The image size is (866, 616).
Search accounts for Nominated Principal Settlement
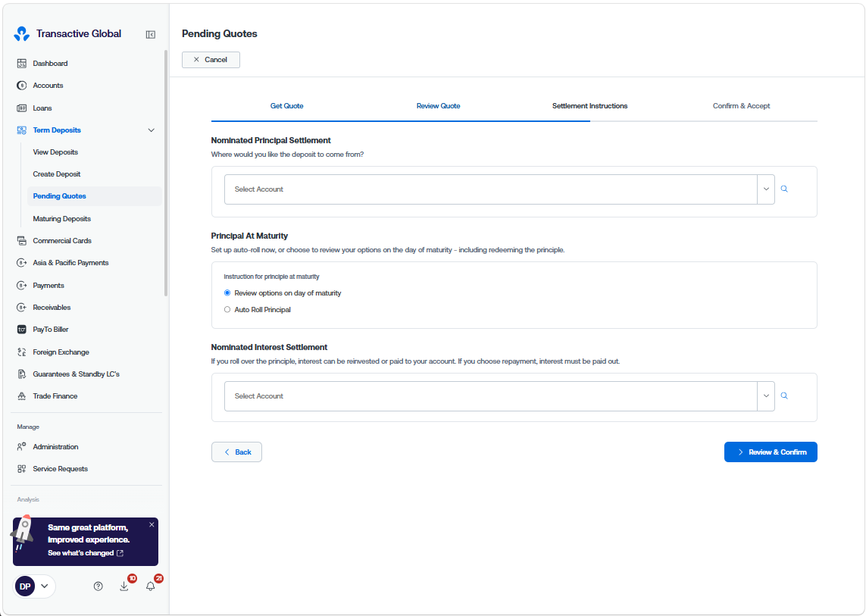pyautogui.click(x=784, y=189)
